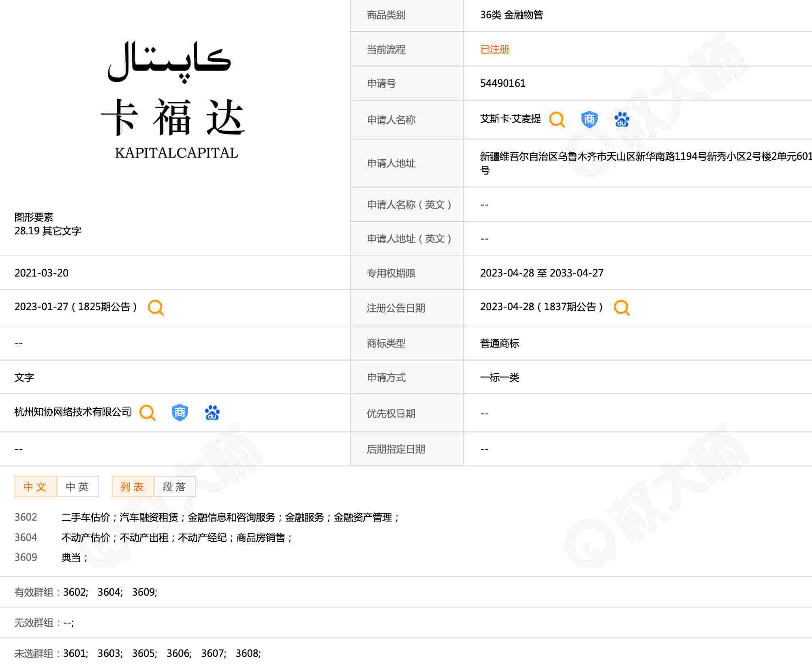Click group code 3604 in goods list
The height and width of the screenshot is (665, 812).
point(26,538)
